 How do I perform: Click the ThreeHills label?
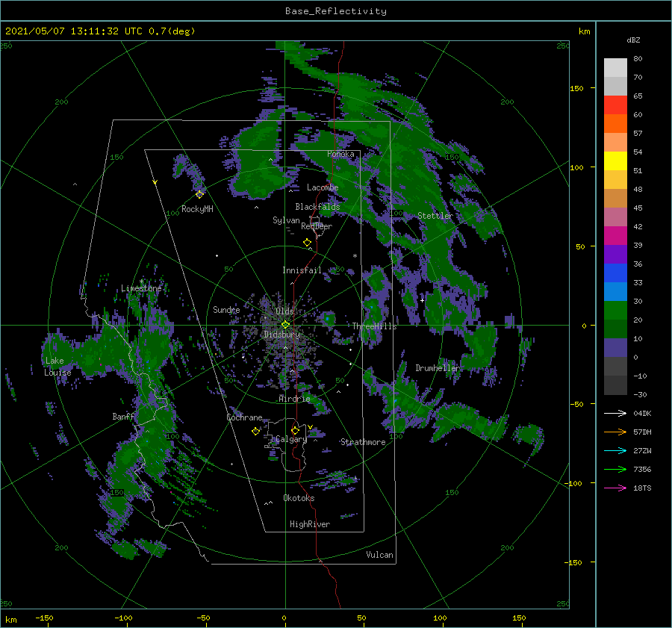pos(374,326)
